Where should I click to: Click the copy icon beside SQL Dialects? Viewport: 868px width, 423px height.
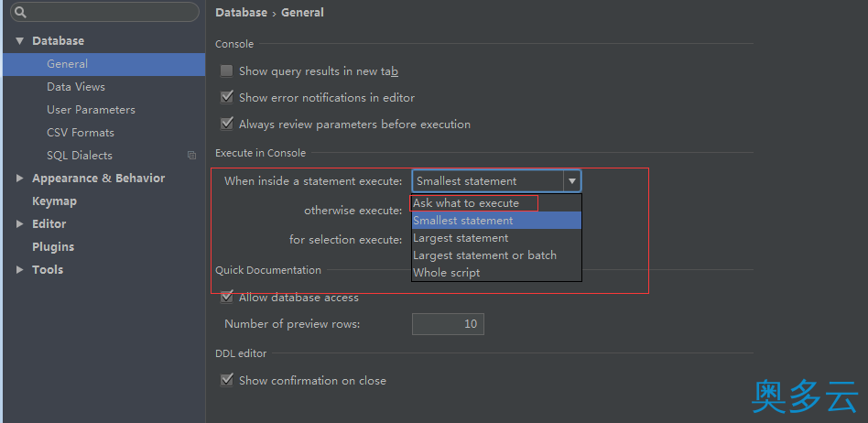(x=191, y=156)
